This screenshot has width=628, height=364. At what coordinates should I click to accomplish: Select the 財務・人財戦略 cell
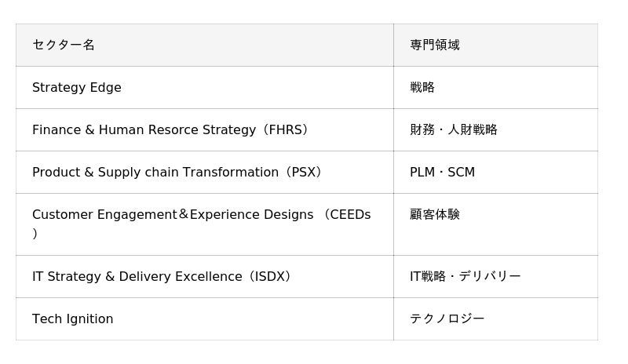point(454,130)
